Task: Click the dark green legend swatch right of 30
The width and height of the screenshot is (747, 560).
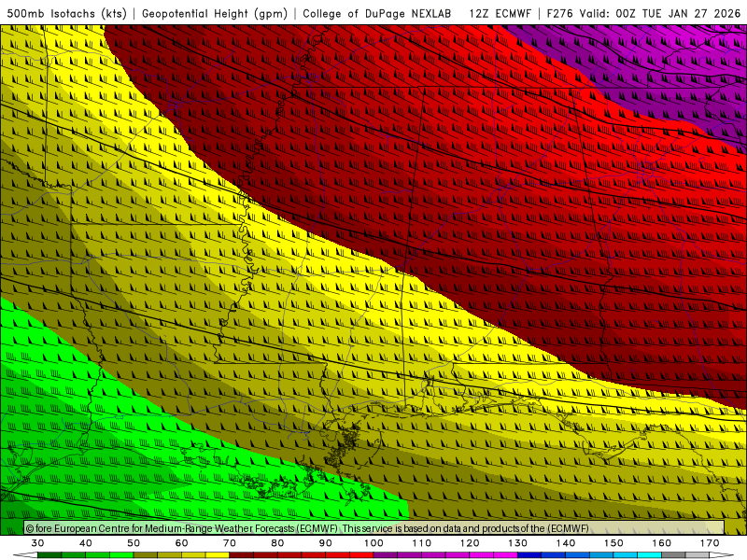Action: click(x=49, y=555)
